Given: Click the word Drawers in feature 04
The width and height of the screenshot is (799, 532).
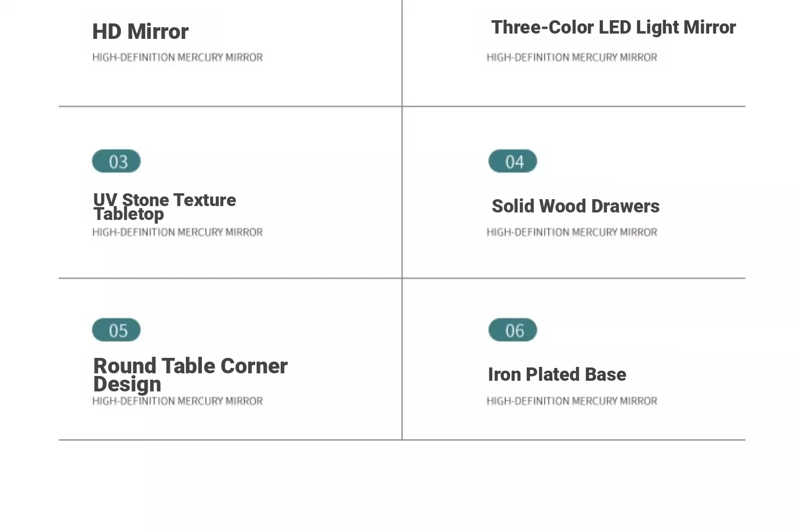Looking at the screenshot, I should 625,206.
